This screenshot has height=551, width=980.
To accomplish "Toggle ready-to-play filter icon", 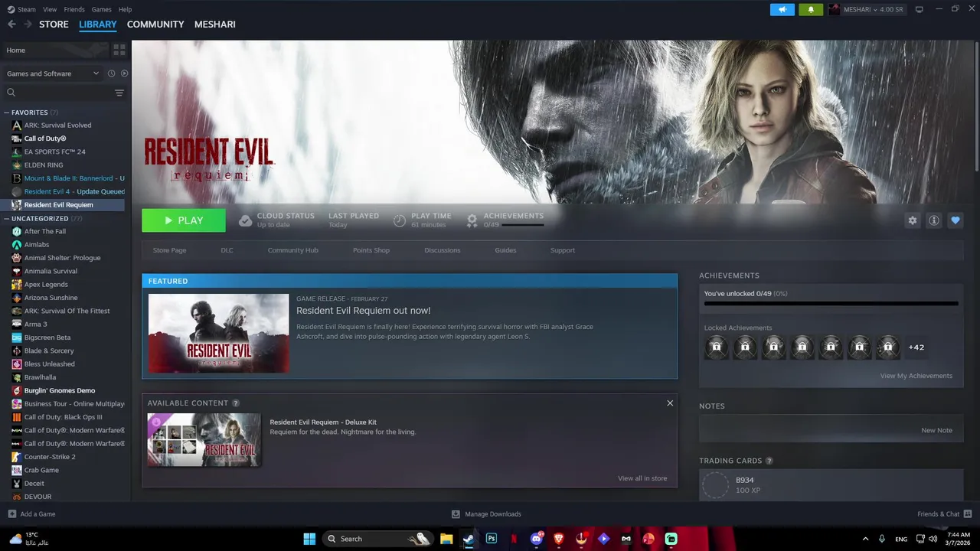I will 124,73.
